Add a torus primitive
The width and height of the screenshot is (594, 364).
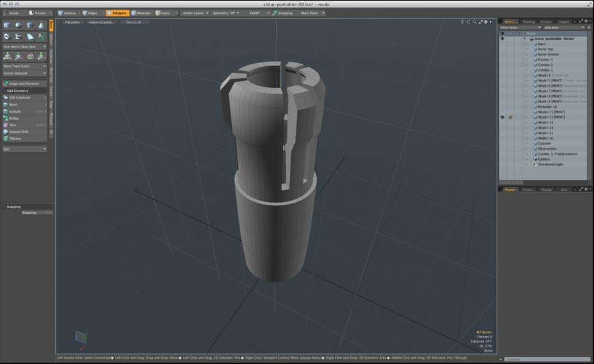(7, 37)
